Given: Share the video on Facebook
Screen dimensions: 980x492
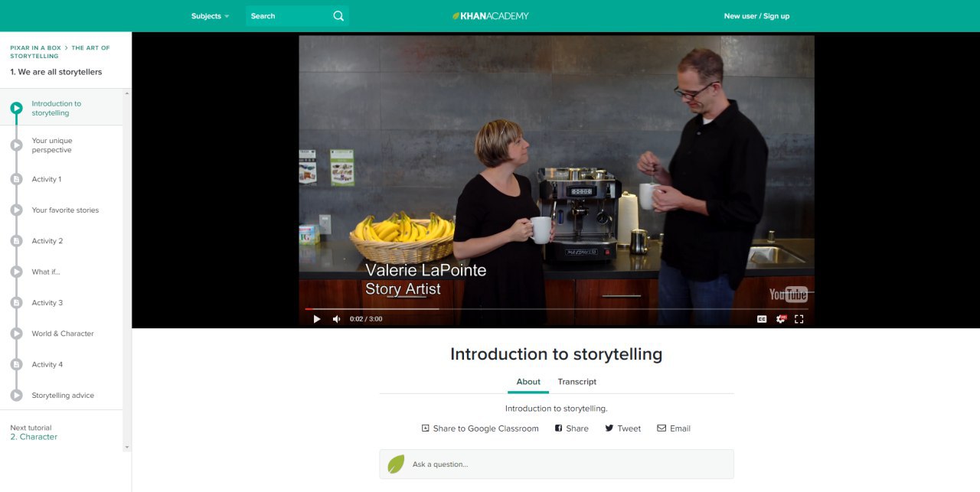Looking at the screenshot, I should tap(572, 428).
